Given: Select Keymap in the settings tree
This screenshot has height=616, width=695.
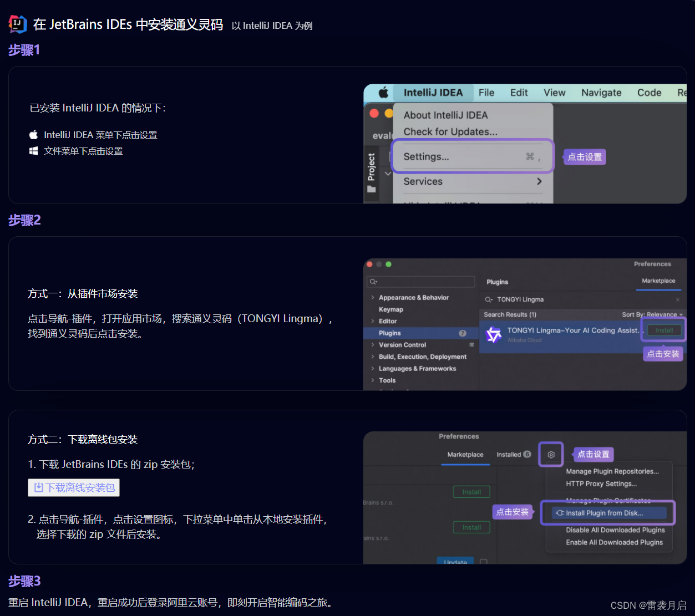Looking at the screenshot, I should (x=391, y=309).
